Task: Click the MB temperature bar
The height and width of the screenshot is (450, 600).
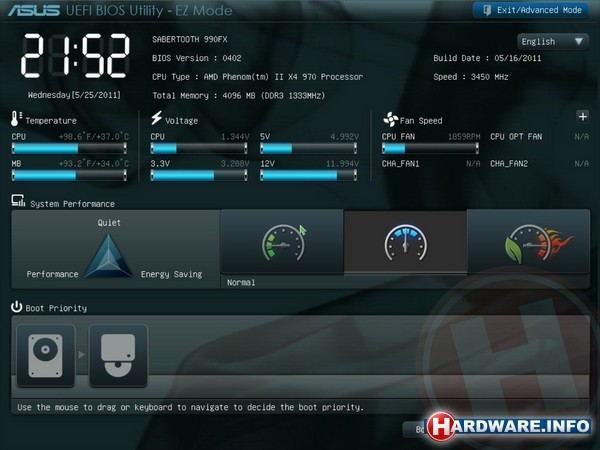Action: pos(69,175)
